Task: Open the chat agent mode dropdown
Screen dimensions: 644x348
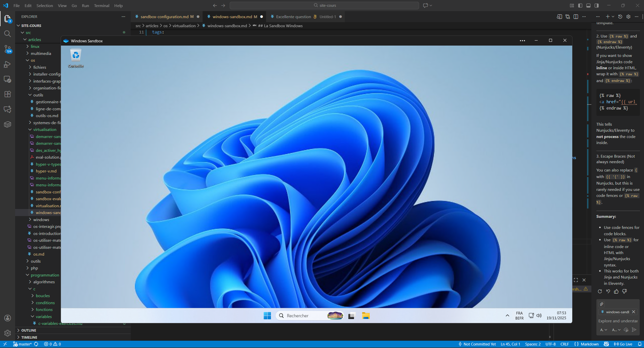Action: coord(604,330)
